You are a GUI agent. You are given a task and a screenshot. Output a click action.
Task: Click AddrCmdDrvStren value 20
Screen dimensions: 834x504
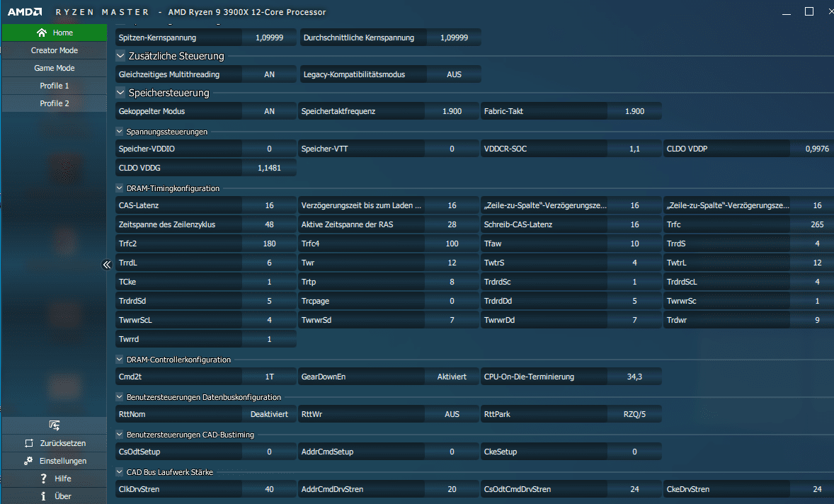(452, 489)
